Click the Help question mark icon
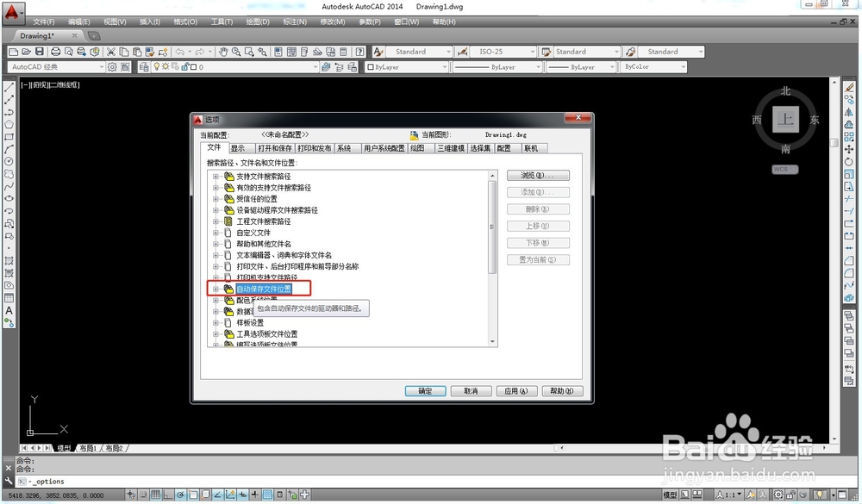This screenshot has height=504, width=862. point(359,52)
